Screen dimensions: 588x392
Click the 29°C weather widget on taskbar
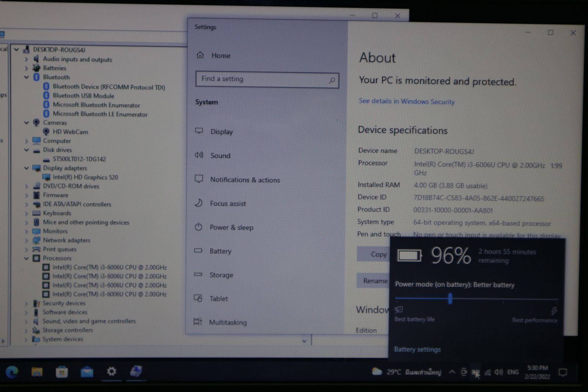[406, 372]
